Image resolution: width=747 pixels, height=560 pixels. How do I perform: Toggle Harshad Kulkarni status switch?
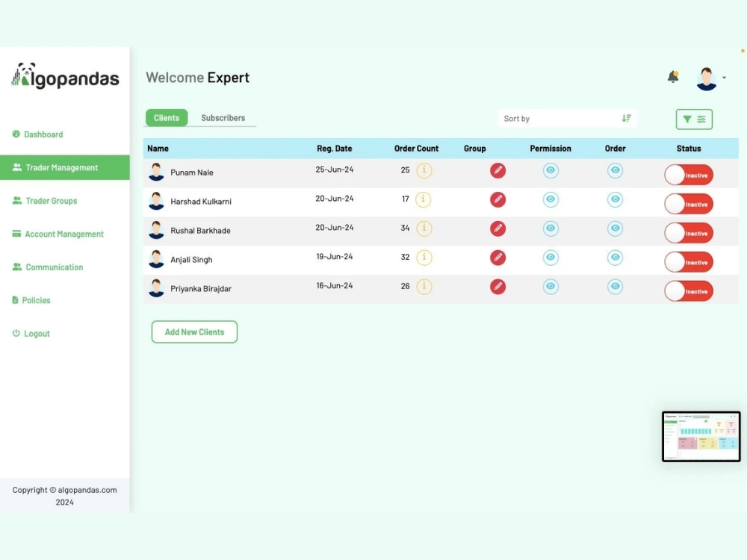tap(689, 205)
